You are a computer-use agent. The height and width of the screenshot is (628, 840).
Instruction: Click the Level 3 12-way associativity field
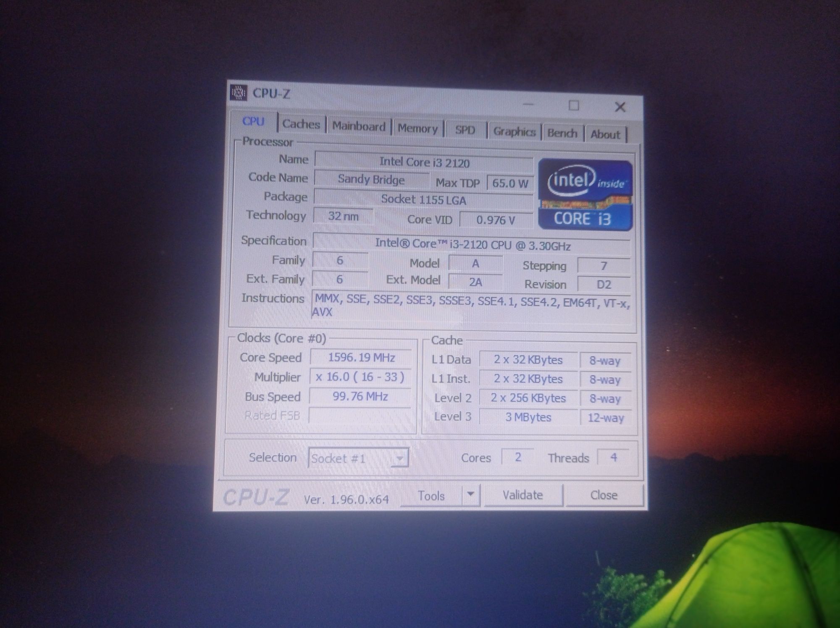point(606,418)
